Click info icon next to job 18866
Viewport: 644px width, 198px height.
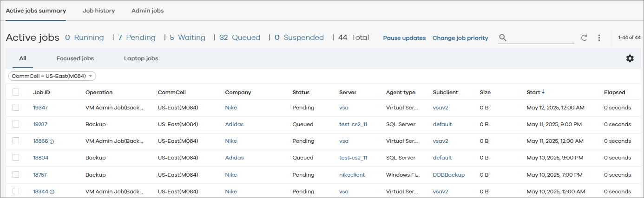coord(52,141)
